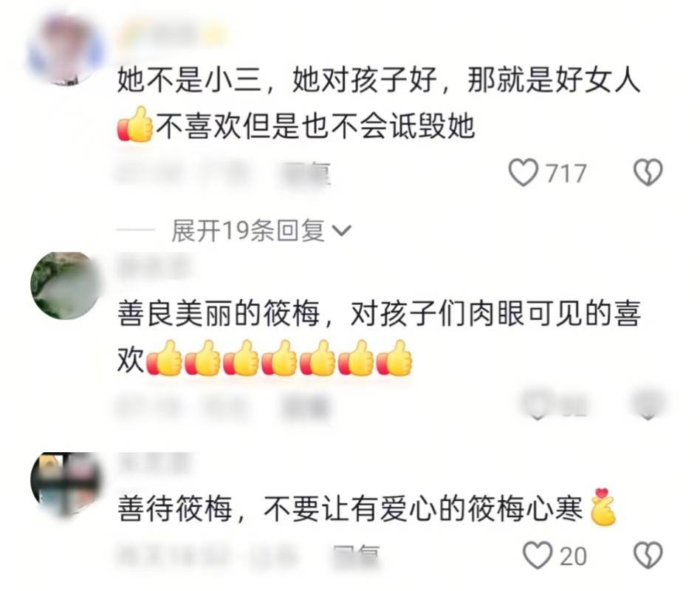
Task: Dislike the second comment's blurred broken heart
Action: click(648, 404)
